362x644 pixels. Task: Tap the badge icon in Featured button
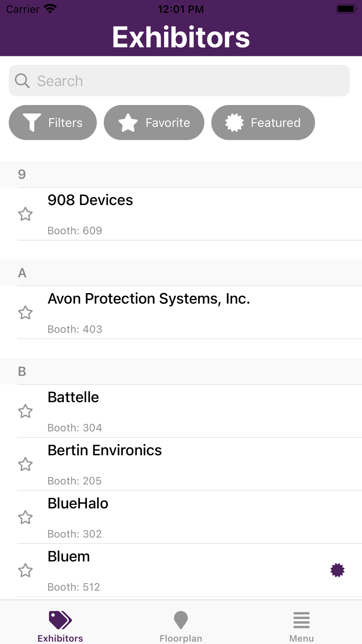click(x=235, y=122)
